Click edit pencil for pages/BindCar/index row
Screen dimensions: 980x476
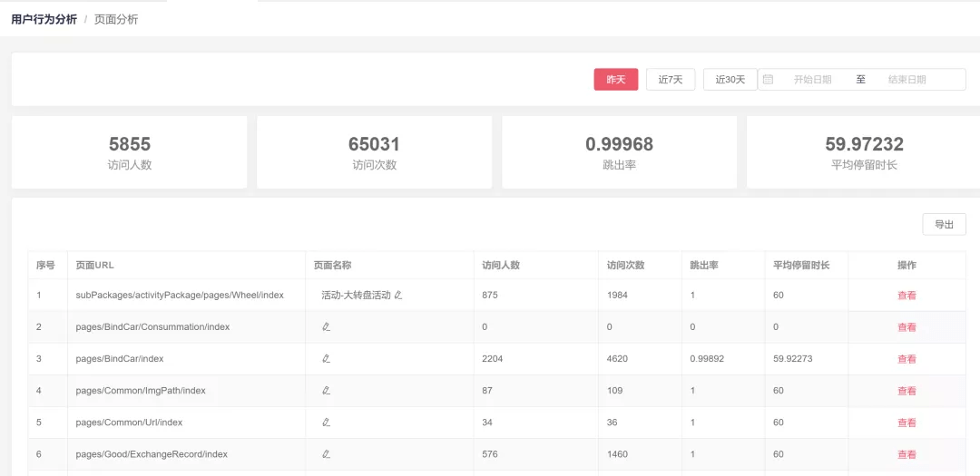click(326, 359)
